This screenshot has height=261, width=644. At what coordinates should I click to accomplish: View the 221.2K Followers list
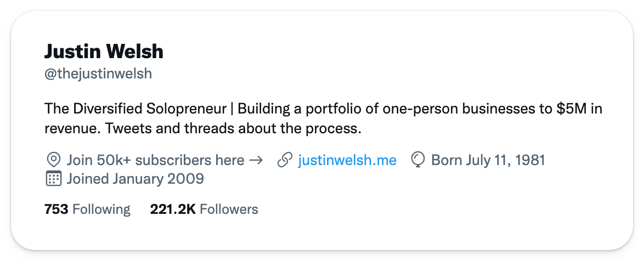click(204, 209)
